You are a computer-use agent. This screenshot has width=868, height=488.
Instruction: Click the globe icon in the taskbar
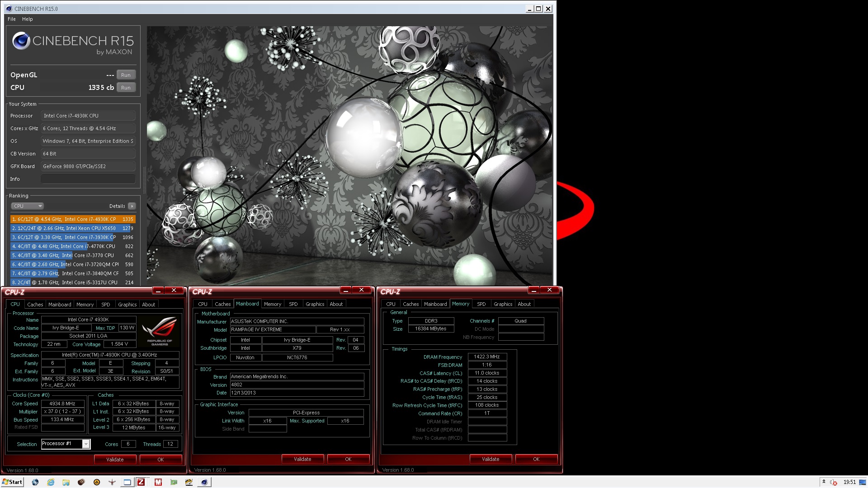click(35, 482)
